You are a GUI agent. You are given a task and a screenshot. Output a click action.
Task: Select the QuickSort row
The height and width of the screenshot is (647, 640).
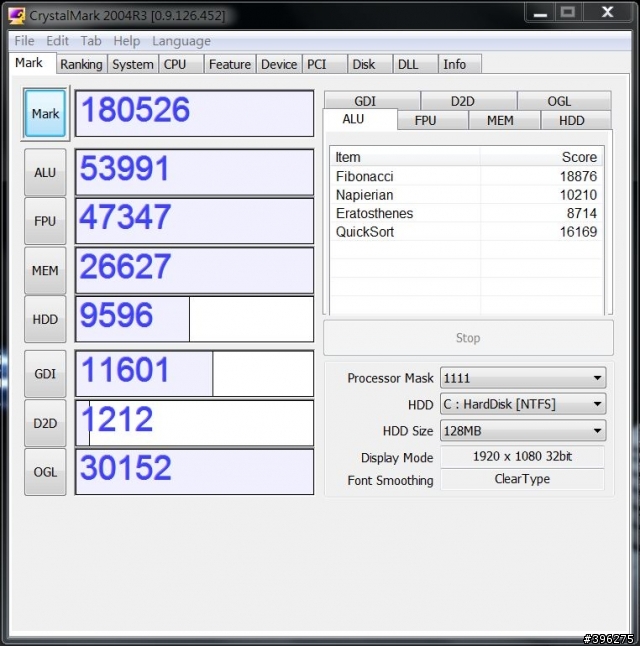pos(466,232)
